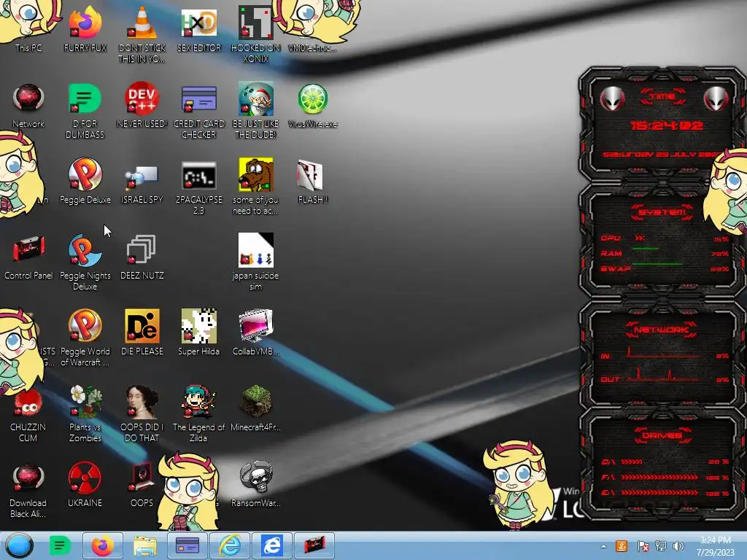Click the left alien head on widget
The image size is (747, 560).
(612, 99)
